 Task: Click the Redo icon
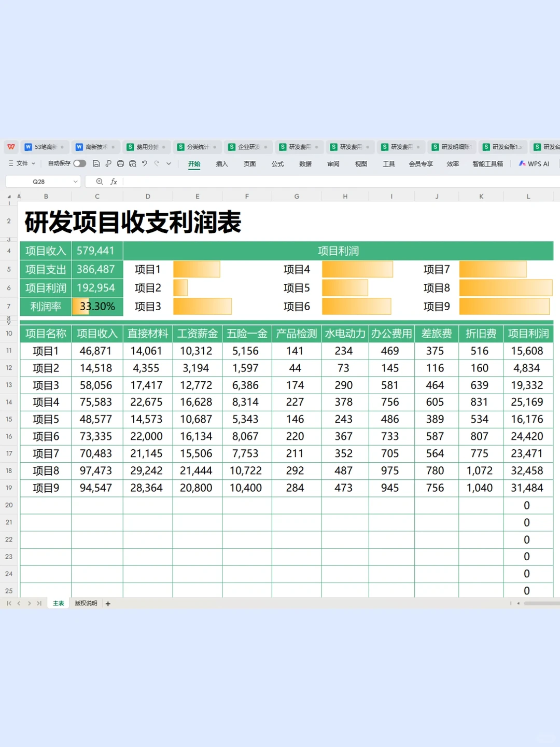pos(157,163)
